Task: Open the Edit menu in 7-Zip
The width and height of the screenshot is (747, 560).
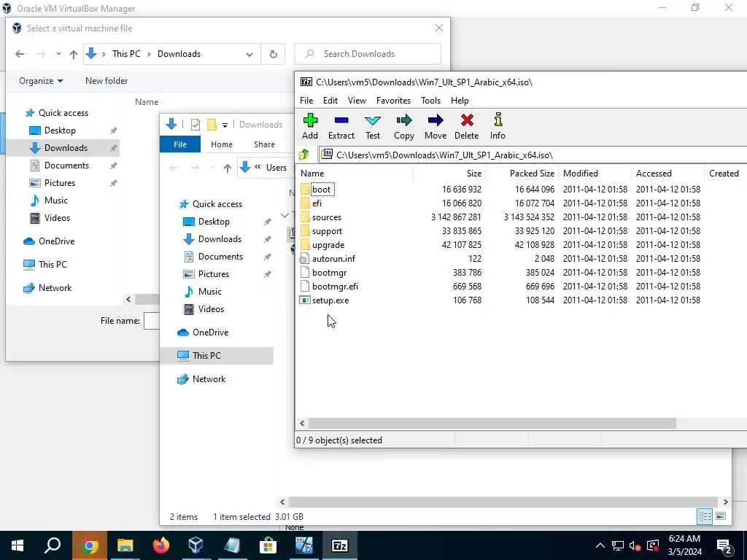Action: 330,101
